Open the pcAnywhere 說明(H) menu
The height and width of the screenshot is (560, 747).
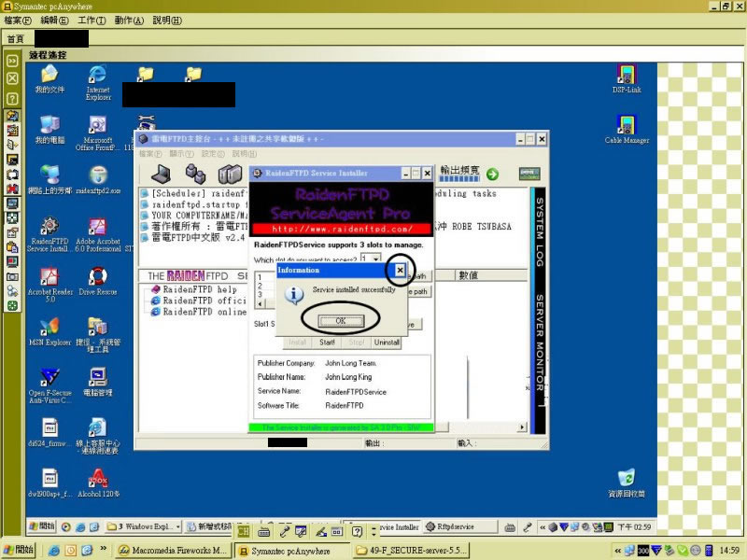pos(167,21)
